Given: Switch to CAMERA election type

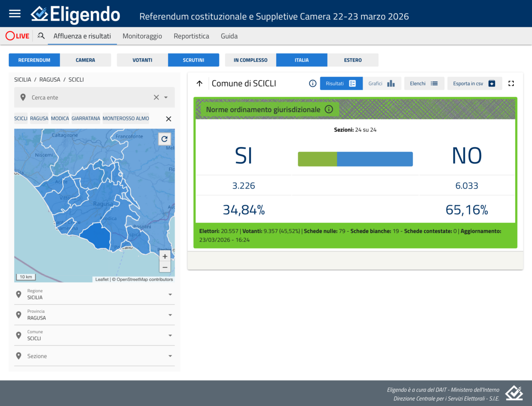Looking at the screenshot, I should coord(86,60).
